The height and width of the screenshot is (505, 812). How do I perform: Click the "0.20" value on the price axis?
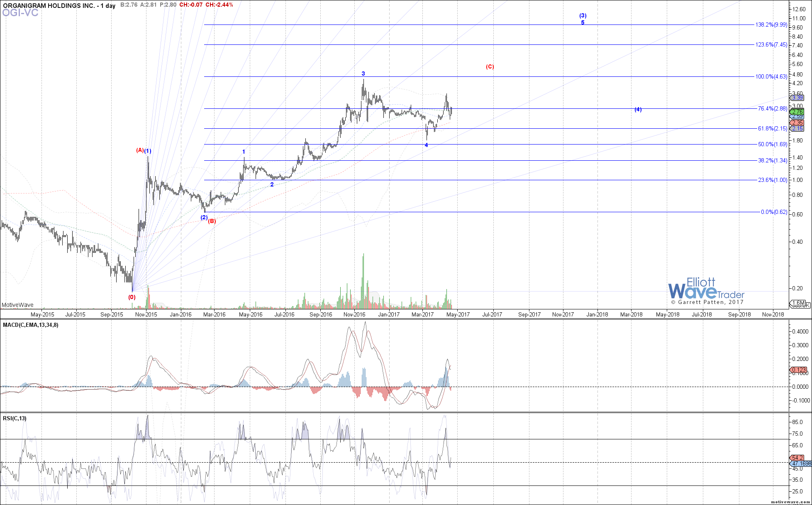click(797, 288)
